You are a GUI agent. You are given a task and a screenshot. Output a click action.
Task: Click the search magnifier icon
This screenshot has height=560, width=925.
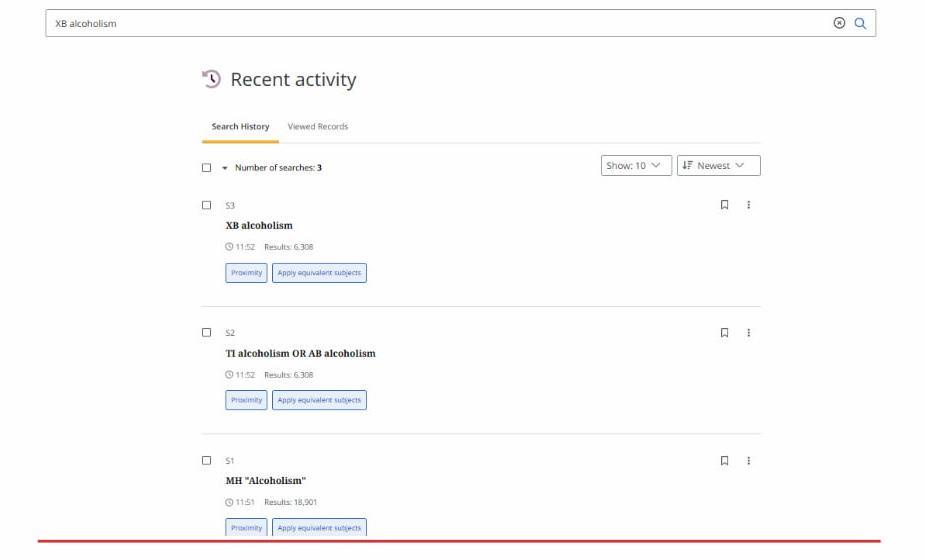pyautogui.click(x=860, y=24)
